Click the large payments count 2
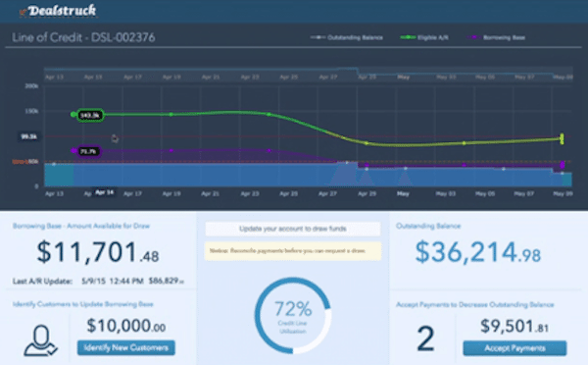 coord(425,339)
